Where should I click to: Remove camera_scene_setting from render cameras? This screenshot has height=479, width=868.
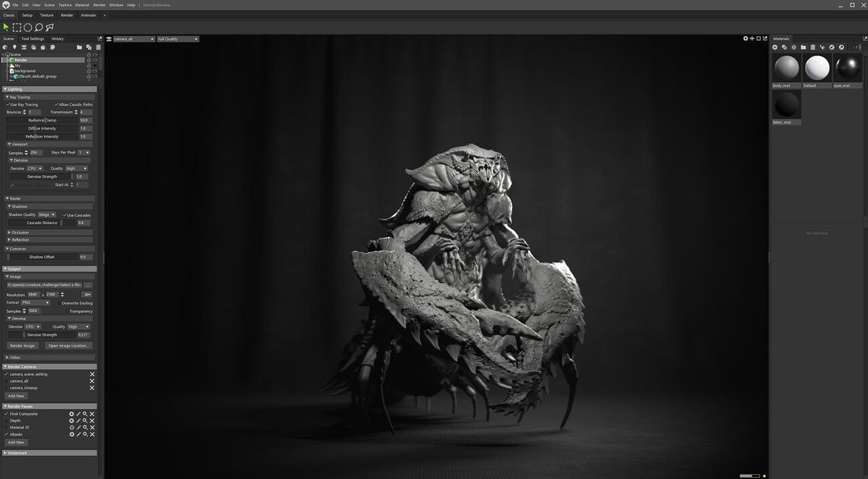(92, 375)
